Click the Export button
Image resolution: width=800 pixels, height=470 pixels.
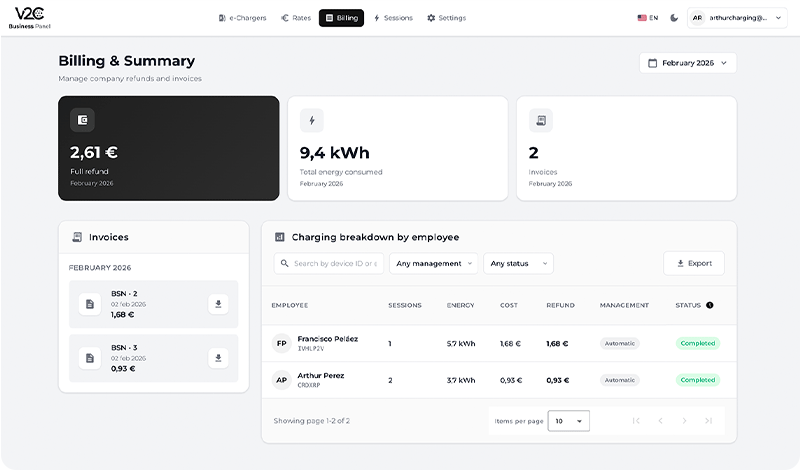point(694,264)
